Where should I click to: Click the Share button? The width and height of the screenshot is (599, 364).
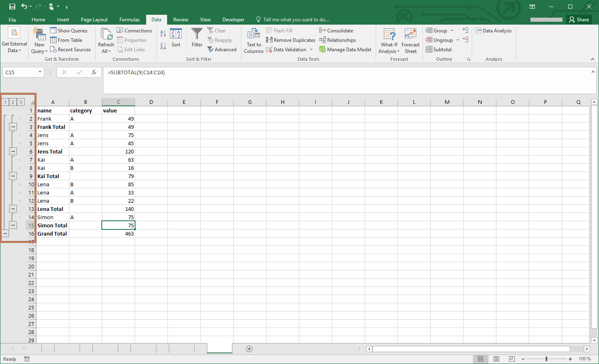pos(579,19)
